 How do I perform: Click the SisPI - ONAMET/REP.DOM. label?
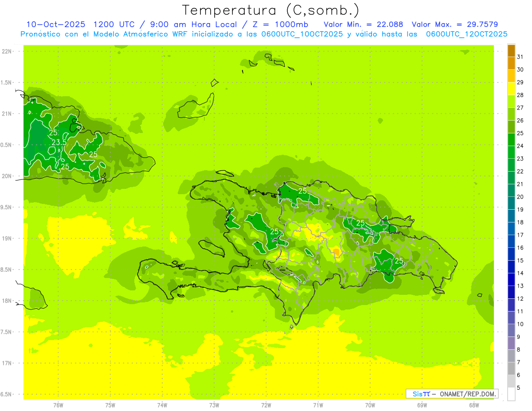[452, 394]
